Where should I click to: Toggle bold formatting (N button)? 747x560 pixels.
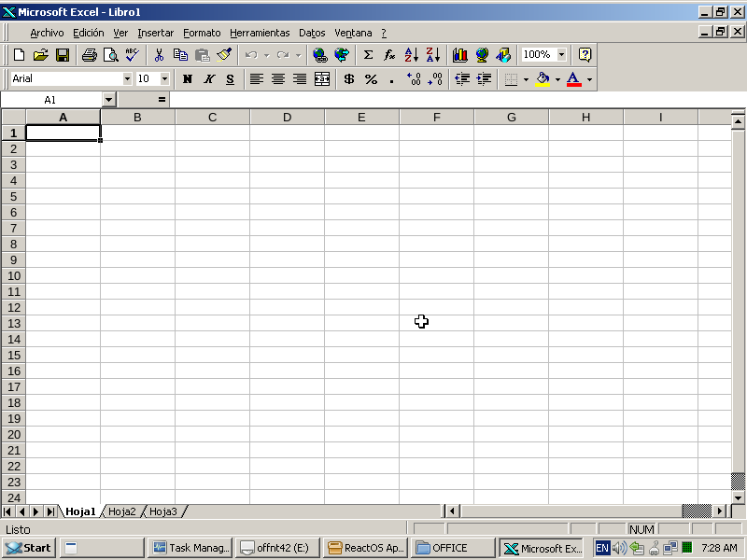[188, 79]
